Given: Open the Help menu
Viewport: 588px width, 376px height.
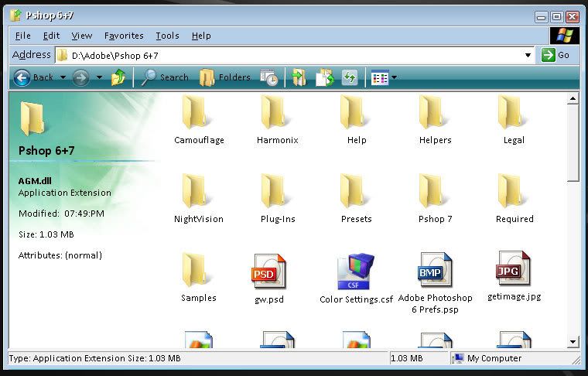Looking at the screenshot, I should pyautogui.click(x=201, y=36).
